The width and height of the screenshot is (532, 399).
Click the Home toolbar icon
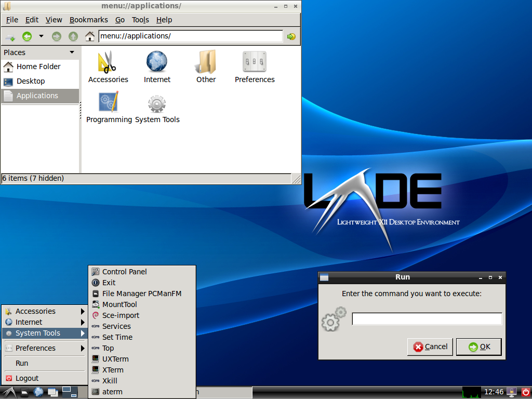[90, 36]
